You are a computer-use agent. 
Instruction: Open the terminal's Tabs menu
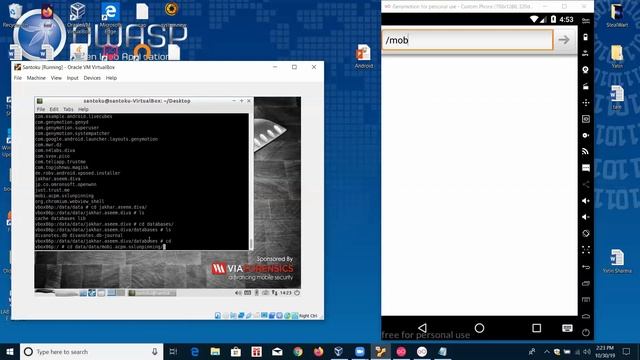pyautogui.click(x=68, y=109)
